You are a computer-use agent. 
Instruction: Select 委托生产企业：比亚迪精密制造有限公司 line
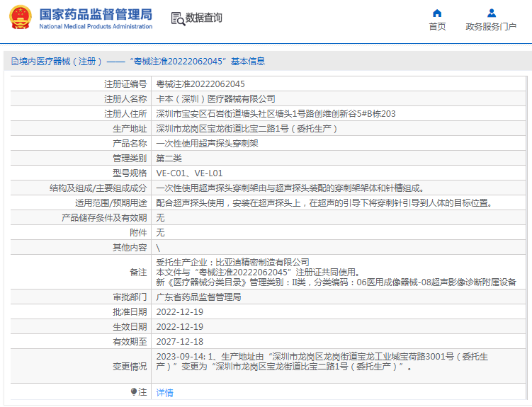[233, 263]
